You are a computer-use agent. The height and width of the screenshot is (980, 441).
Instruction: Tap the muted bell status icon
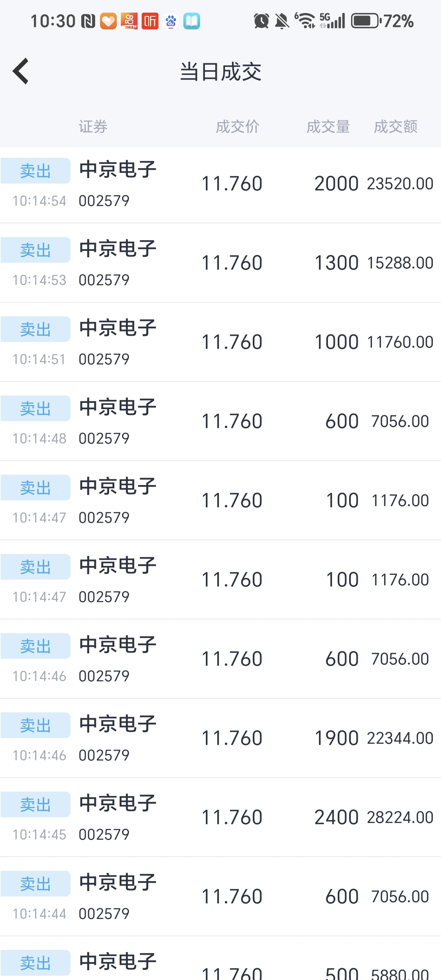[x=282, y=21]
